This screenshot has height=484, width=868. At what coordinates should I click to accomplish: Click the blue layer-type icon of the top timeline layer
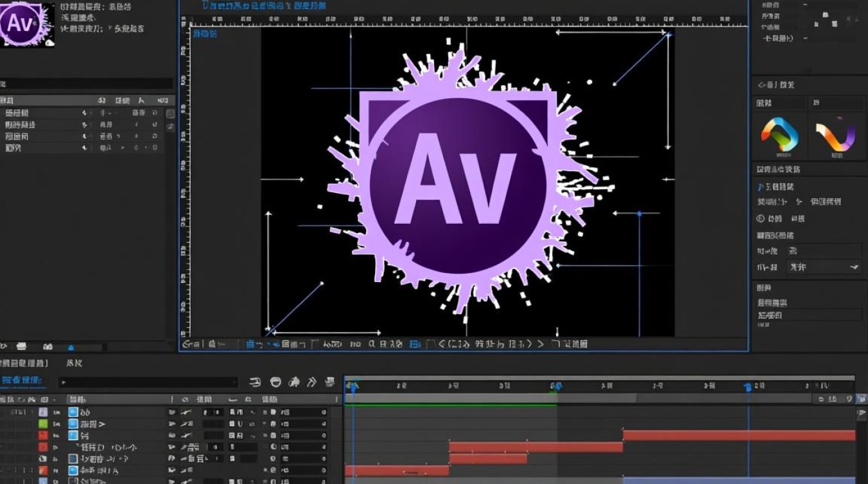click(73, 412)
